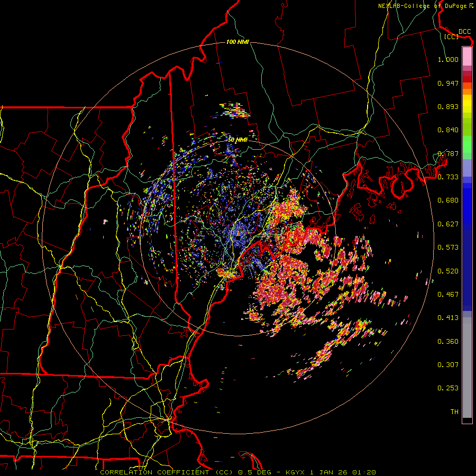Pick the orange swatch beside 0.947

pos(467,86)
